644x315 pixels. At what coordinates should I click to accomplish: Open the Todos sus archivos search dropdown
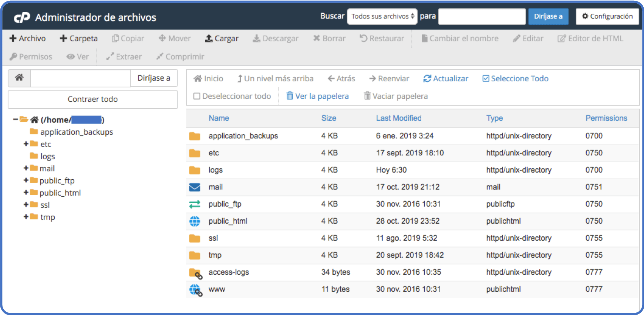coord(382,16)
